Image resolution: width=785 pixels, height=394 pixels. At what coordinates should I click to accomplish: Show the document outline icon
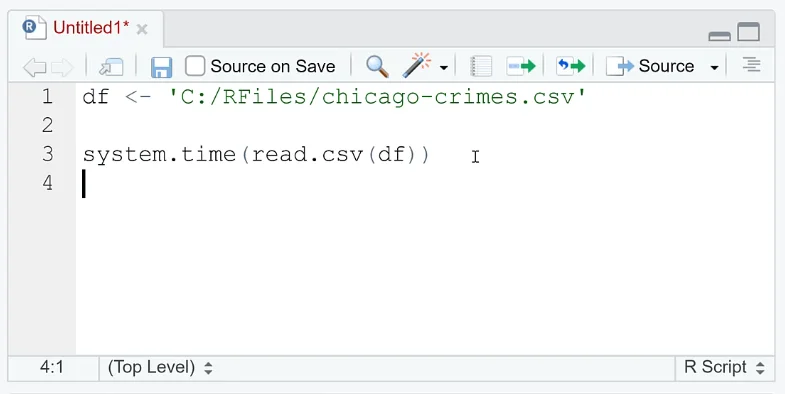point(751,65)
